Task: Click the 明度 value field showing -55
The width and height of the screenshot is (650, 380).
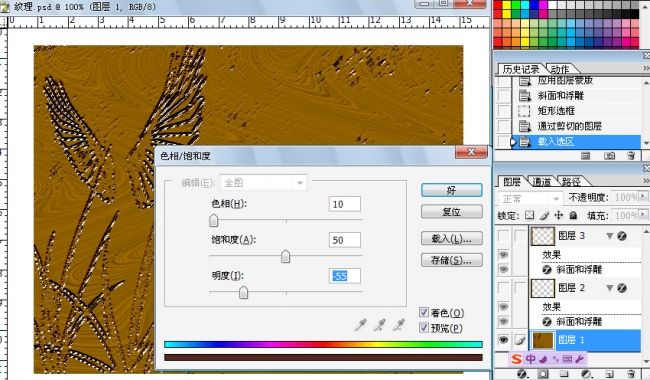Action: click(x=344, y=276)
